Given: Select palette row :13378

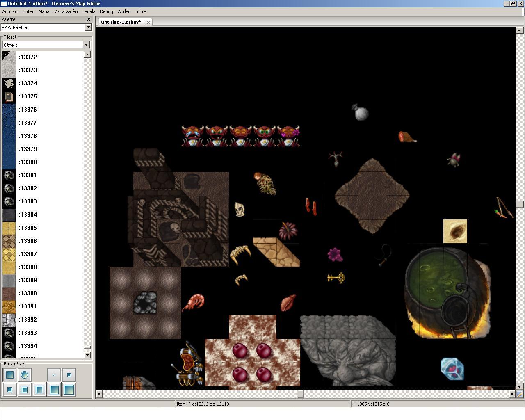Looking at the screenshot, I should pyautogui.click(x=43, y=136).
